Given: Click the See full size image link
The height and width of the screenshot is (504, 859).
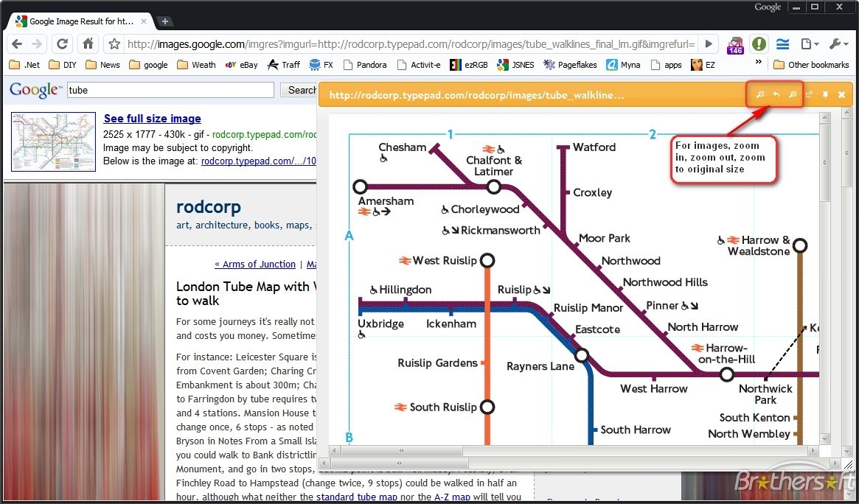Looking at the screenshot, I should pos(152,119).
